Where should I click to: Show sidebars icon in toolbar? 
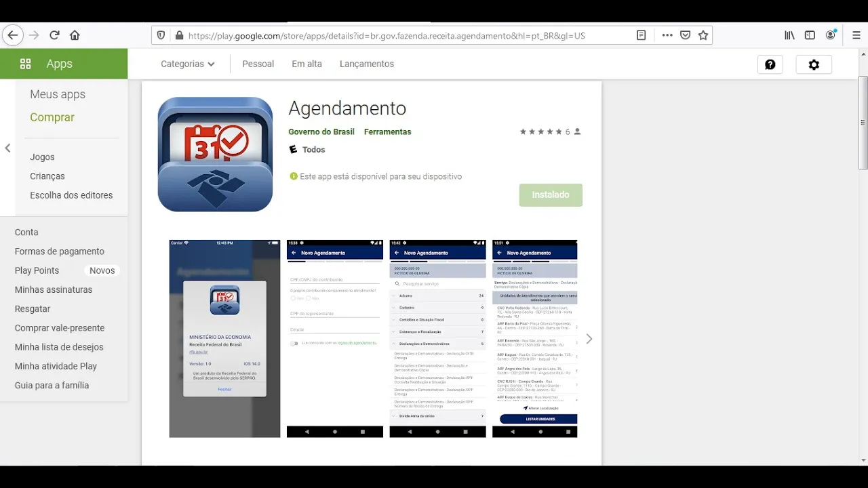pos(810,35)
